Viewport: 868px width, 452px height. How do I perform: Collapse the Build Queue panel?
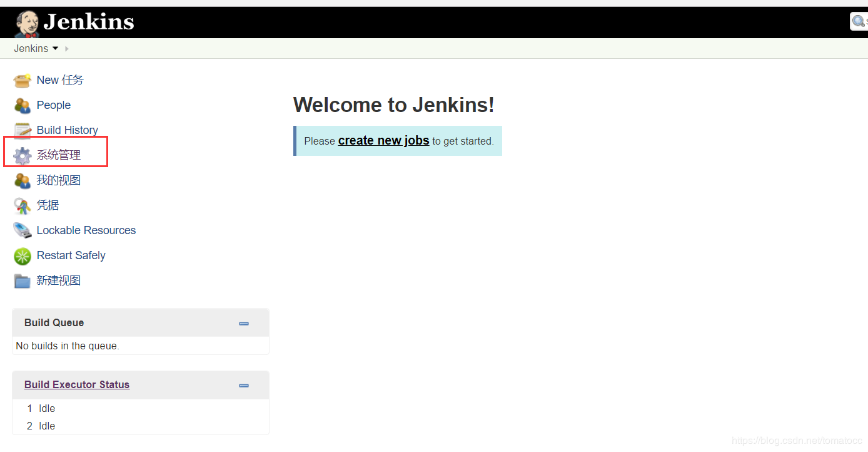coord(244,323)
